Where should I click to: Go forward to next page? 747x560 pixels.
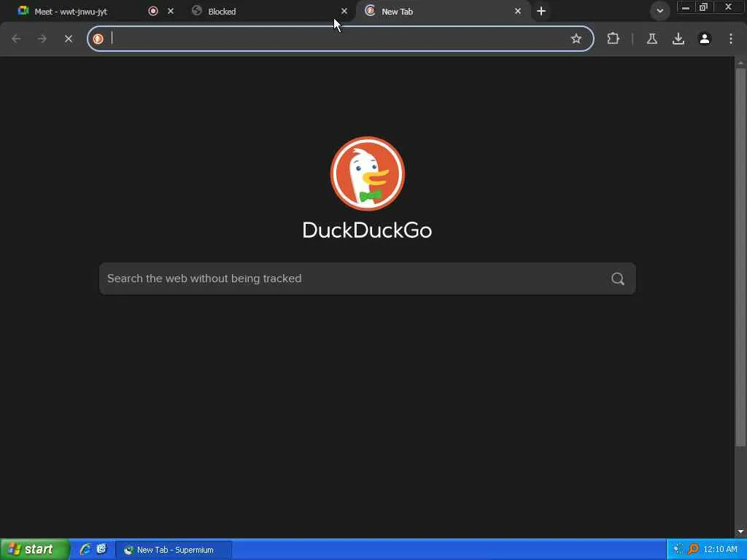pyautogui.click(x=42, y=39)
